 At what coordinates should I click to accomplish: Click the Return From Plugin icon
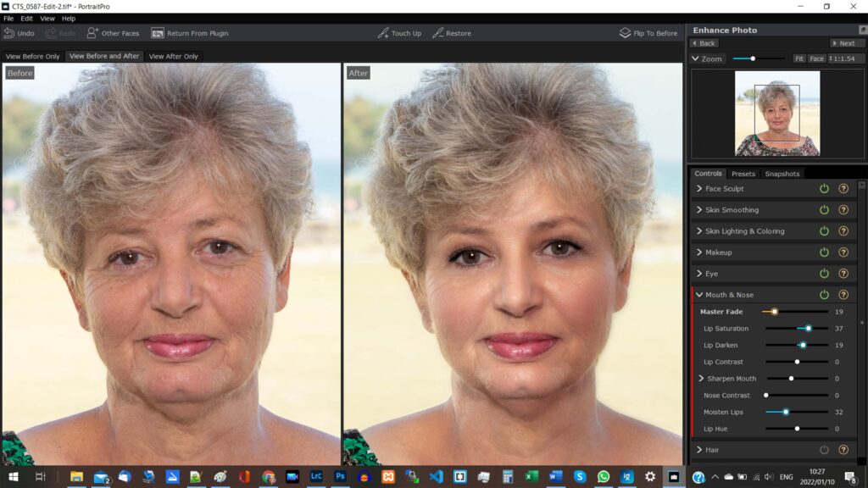pyautogui.click(x=158, y=33)
